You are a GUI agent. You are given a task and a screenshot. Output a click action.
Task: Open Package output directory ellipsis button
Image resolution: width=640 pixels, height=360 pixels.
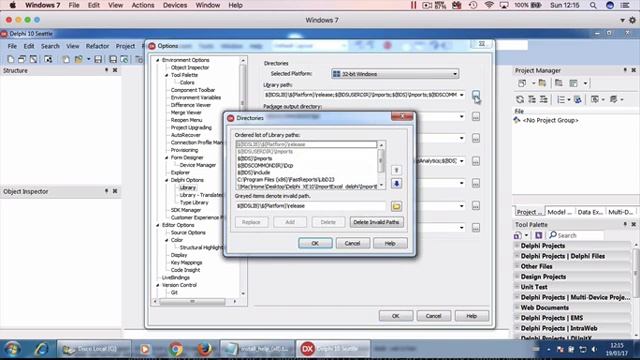[476, 117]
